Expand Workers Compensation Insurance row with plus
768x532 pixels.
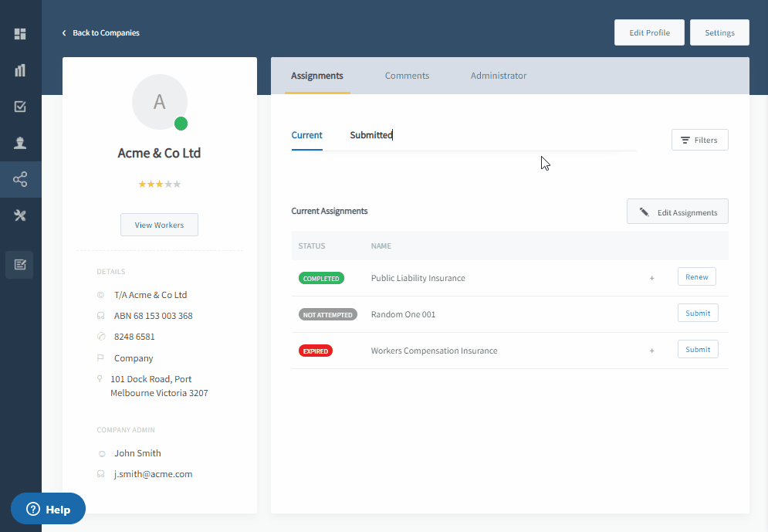(651, 351)
